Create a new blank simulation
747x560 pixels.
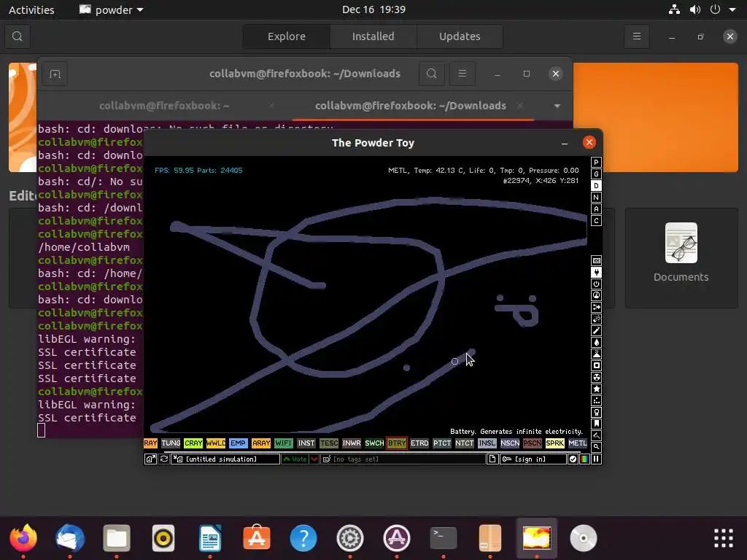pos(492,459)
